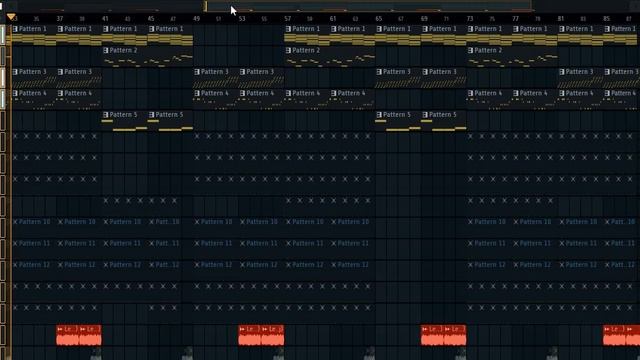The width and height of the screenshot is (640, 360).
Task: Select the Pattern 3 clip at bar 69
Action: coord(444,78)
